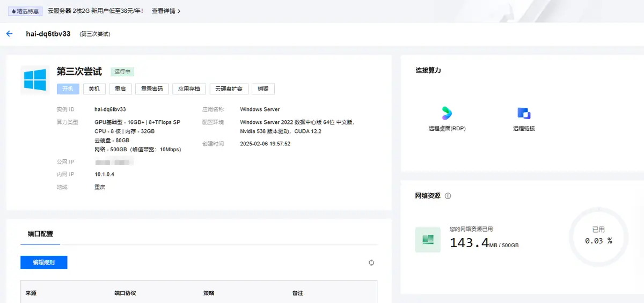This screenshot has width=644, height=303.
Task: Click the 策略 column header
Action: [209, 293]
